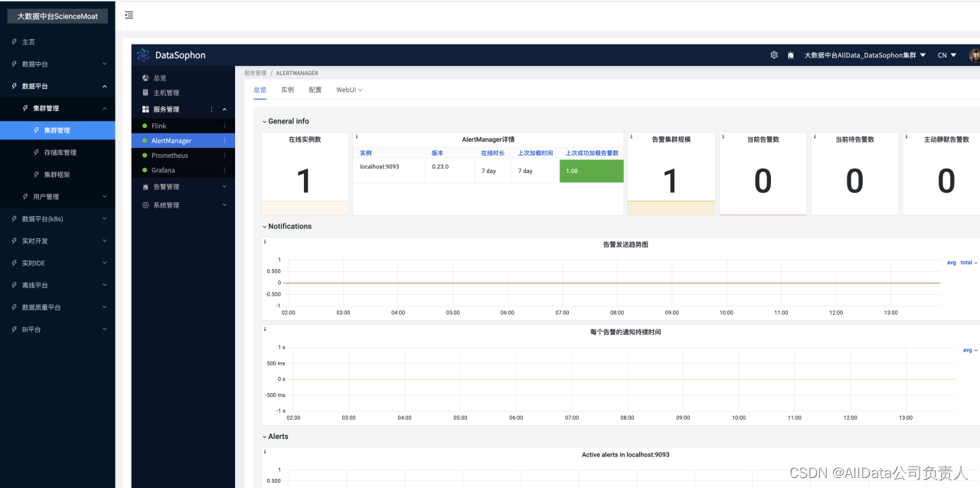Open the total legend dropdown on 告警发送趋势图
980x488 pixels.
[x=969, y=263]
